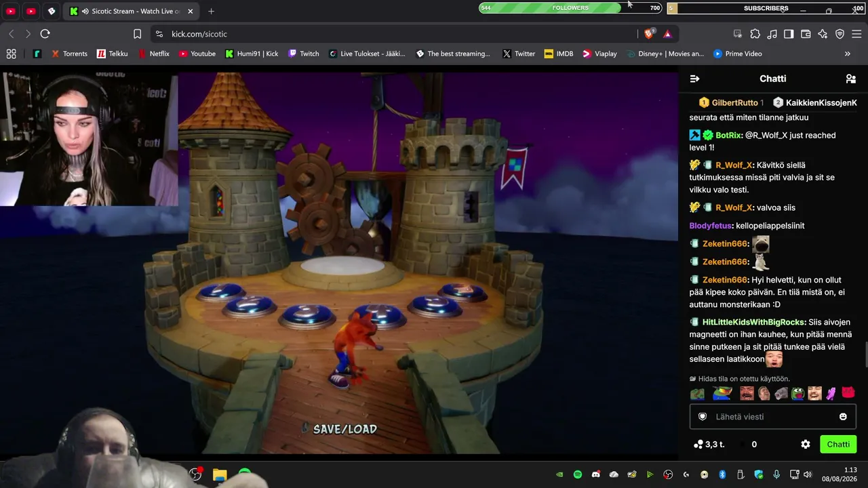The height and width of the screenshot is (488, 868).
Task: Open the Prime Video bookmark
Action: tap(738, 54)
